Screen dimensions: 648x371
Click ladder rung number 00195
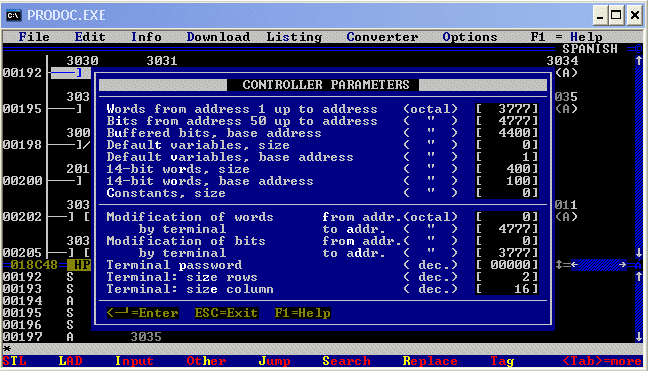pos(22,109)
